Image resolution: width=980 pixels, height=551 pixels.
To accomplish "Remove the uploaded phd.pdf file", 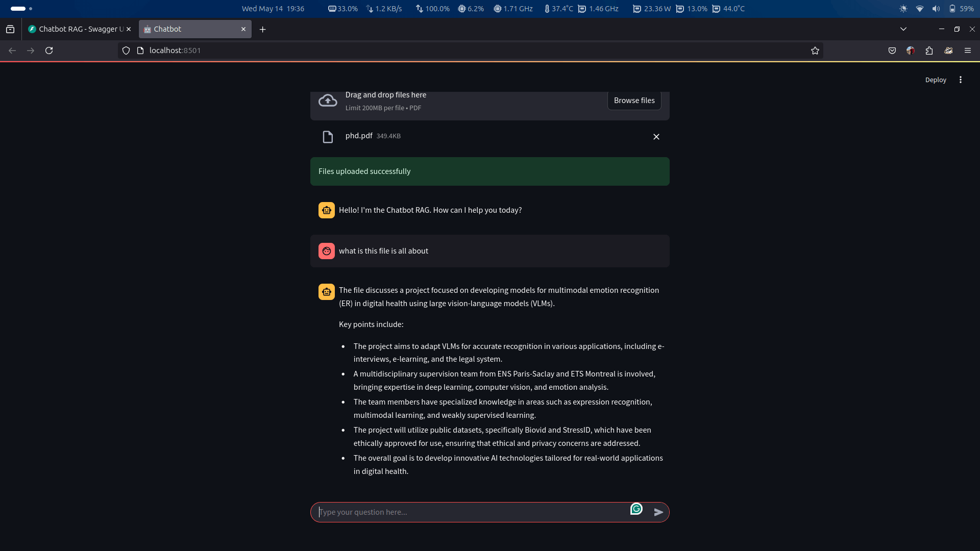I will point(656,137).
